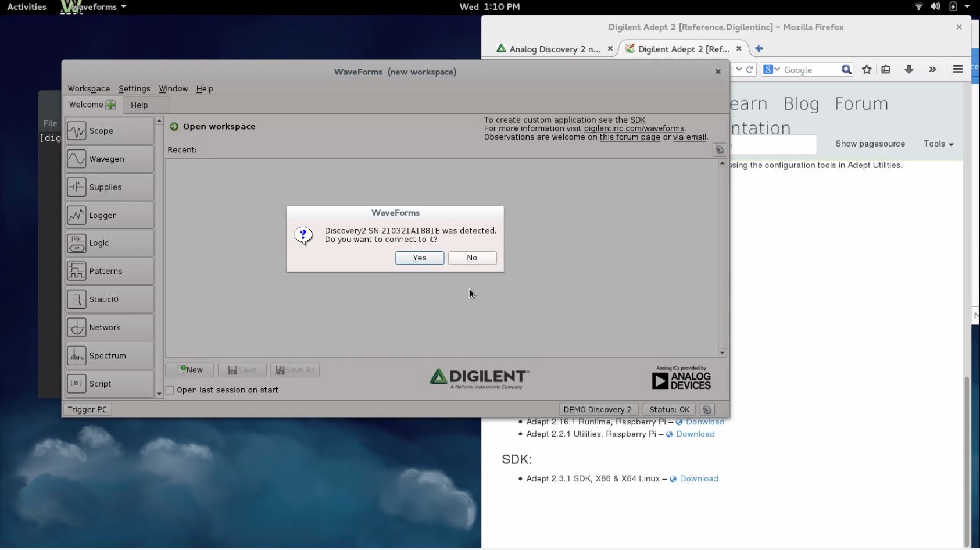980x550 pixels.
Task: Open Forum link on Digilent page
Action: pos(861,103)
